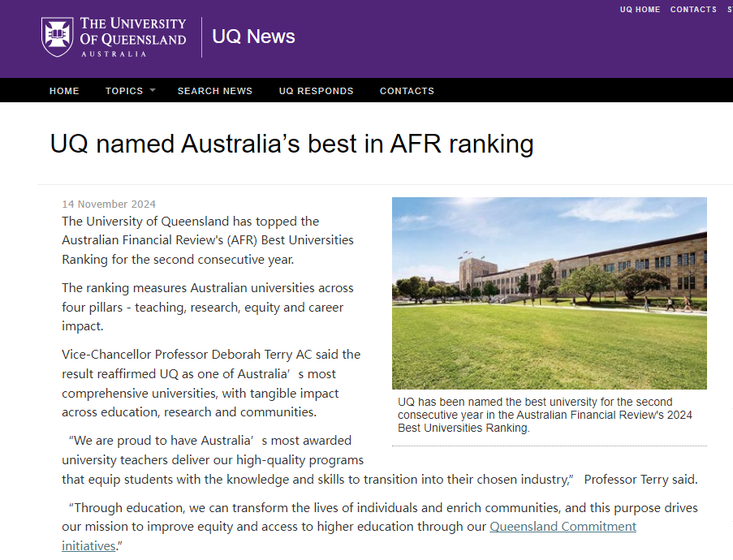The height and width of the screenshot is (560, 733).
Task: Expand the TOPICS dropdown arrow
Action: [x=152, y=90]
